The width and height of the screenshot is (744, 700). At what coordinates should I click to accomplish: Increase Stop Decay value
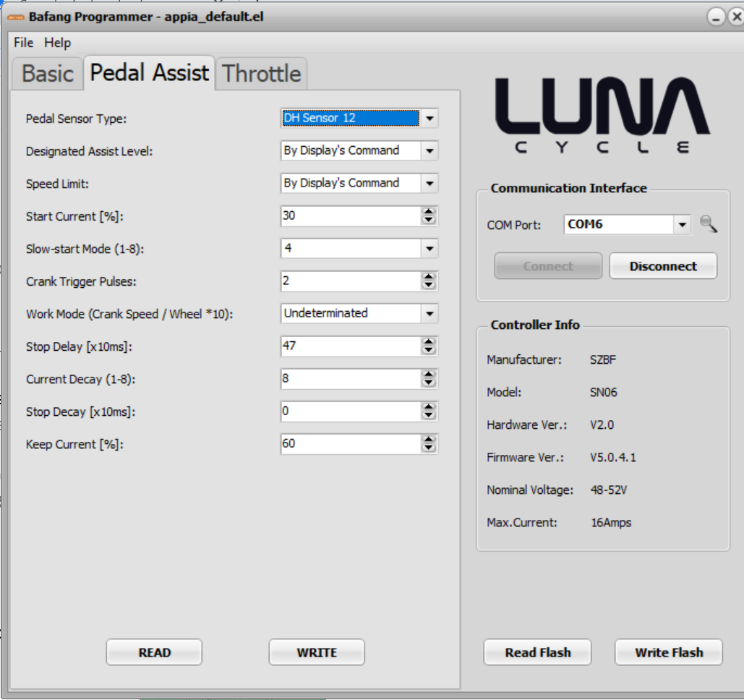tap(429, 406)
